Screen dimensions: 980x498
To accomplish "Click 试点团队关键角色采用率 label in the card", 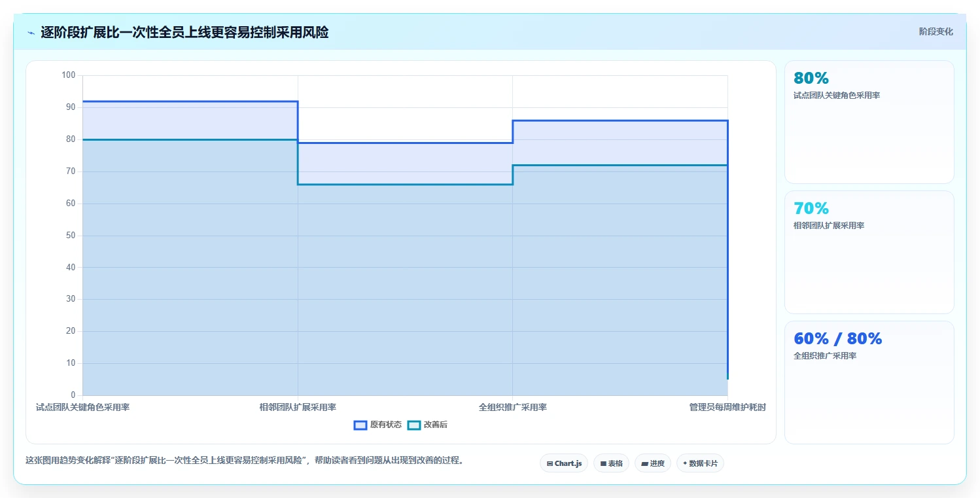I will (837, 96).
